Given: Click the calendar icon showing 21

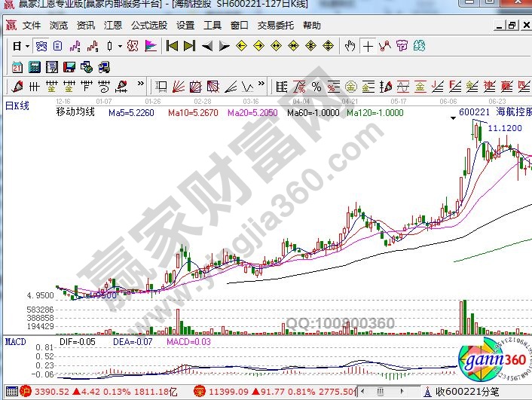Looking at the screenshot, I should click(17, 66).
